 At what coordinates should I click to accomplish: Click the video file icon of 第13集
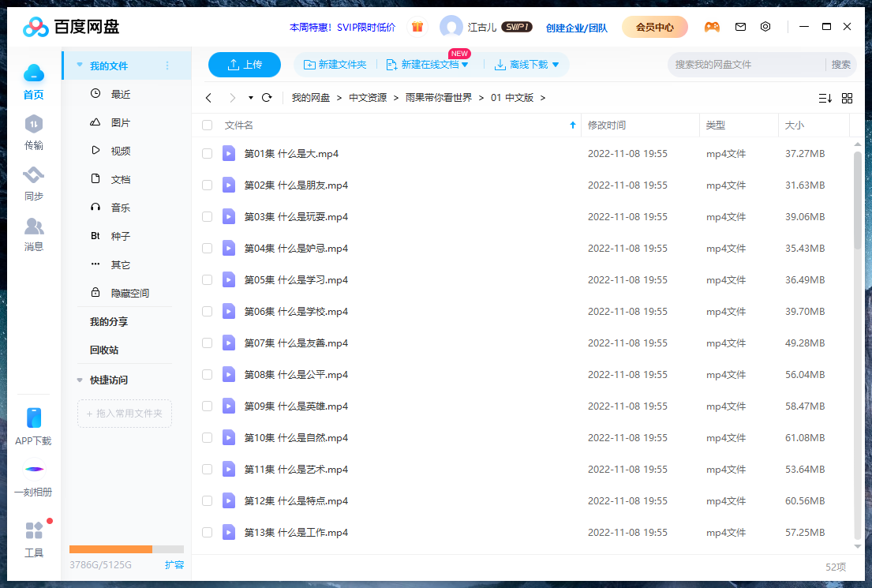229,533
